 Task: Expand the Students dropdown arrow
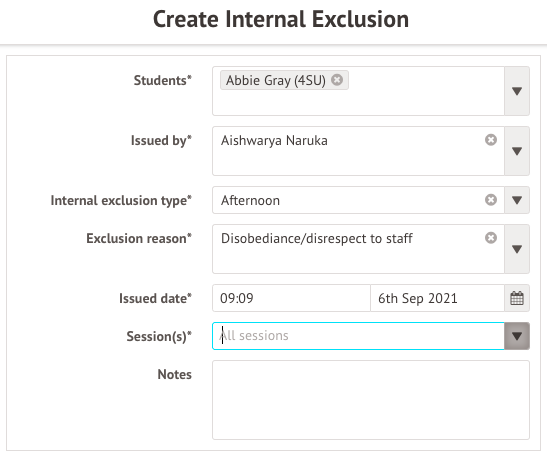(517, 91)
